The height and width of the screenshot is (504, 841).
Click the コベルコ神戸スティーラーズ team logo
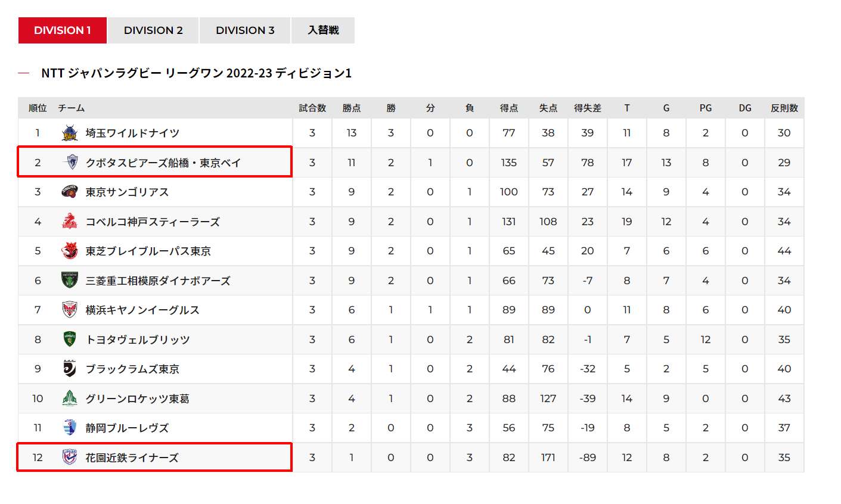(x=70, y=222)
